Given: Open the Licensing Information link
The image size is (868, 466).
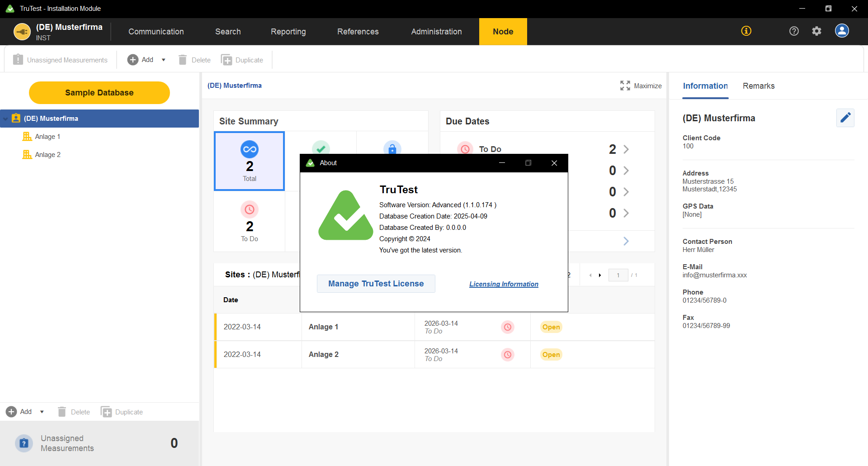Looking at the screenshot, I should [504, 284].
